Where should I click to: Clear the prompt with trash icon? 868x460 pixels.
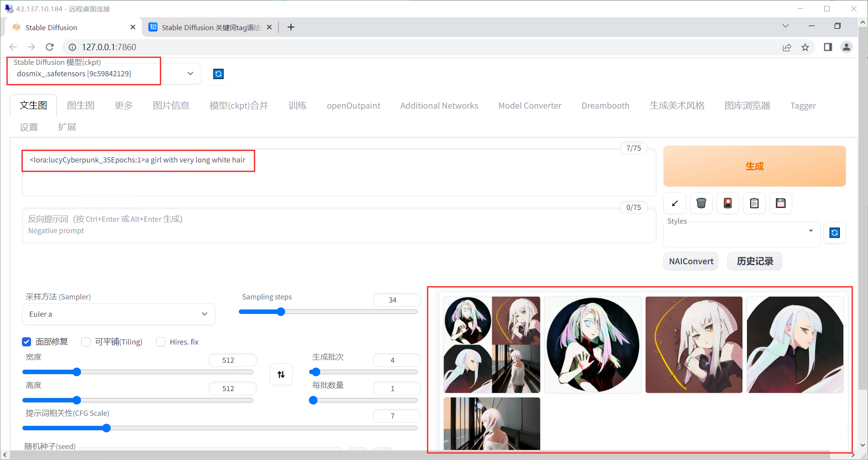point(701,203)
